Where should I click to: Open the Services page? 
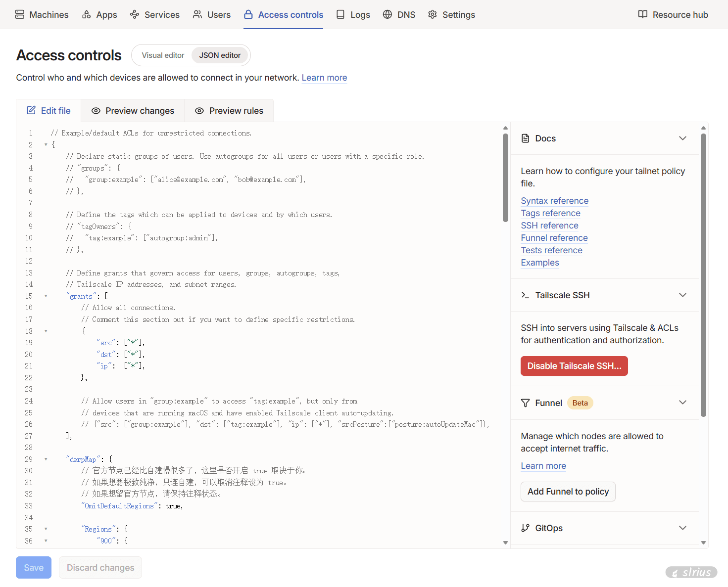click(x=155, y=15)
